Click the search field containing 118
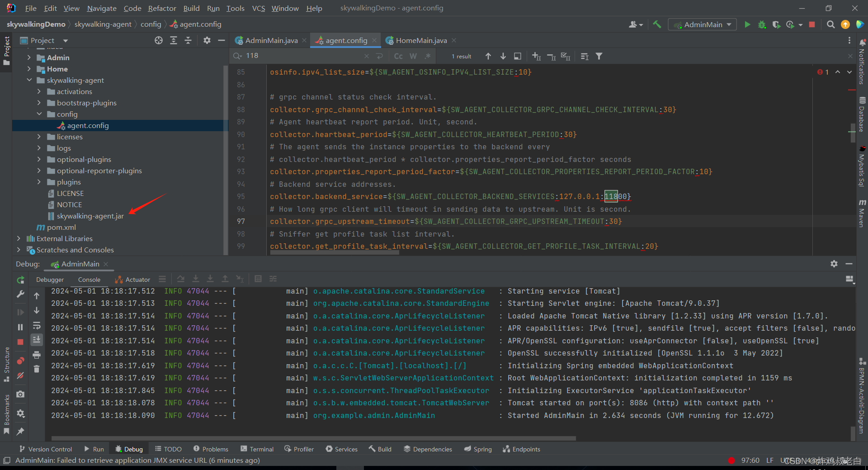The image size is (868, 470). pyautogui.click(x=303, y=56)
